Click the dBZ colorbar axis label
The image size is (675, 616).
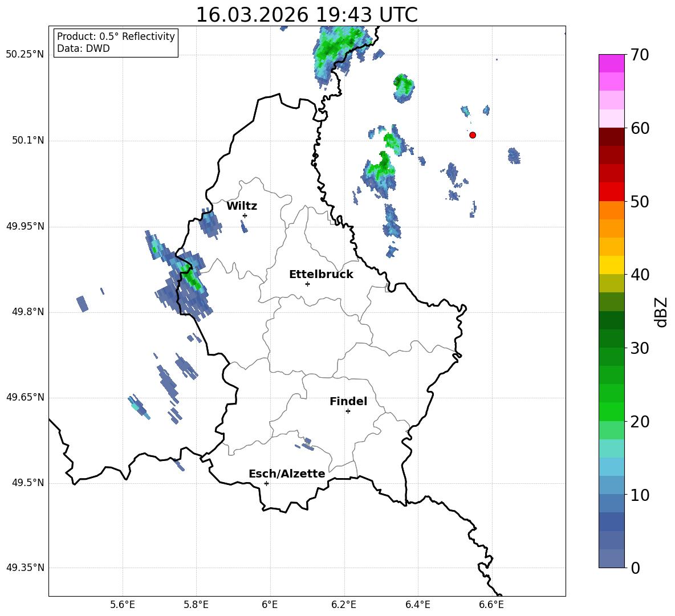[x=662, y=312]
